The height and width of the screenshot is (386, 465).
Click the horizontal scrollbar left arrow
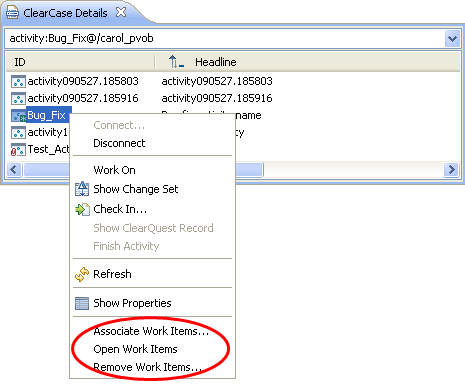(14, 170)
